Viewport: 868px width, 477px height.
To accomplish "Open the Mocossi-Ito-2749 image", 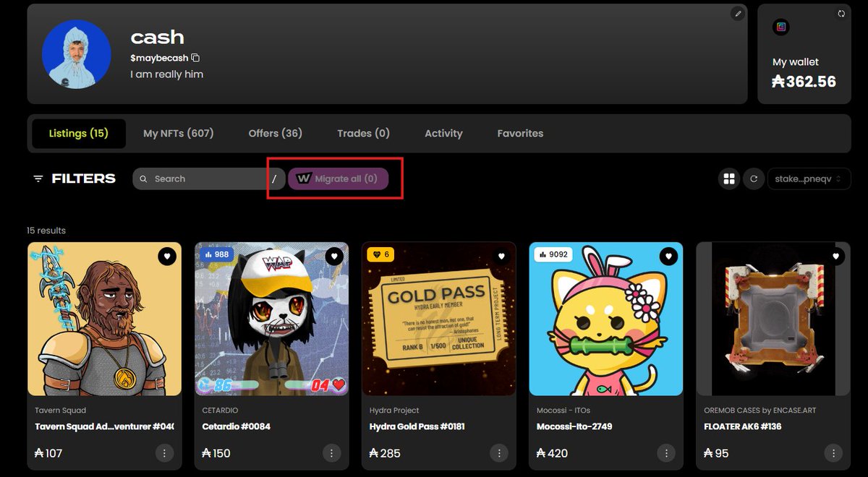I will pos(605,319).
